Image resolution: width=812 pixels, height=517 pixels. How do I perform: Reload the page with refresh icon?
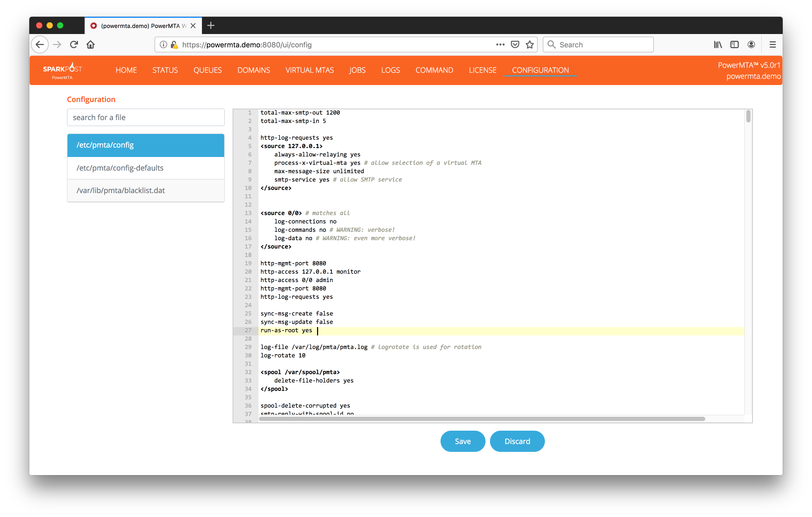click(74, 44)
